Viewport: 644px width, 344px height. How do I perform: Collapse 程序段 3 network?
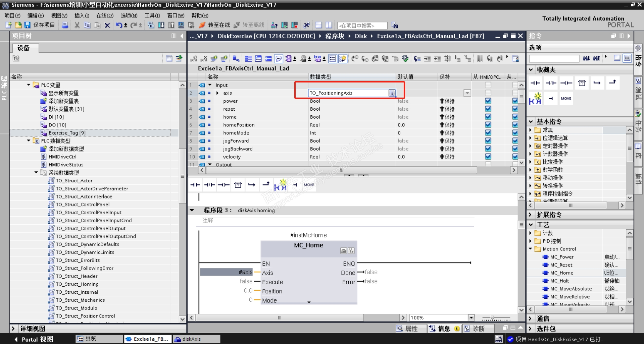point(192,210)
